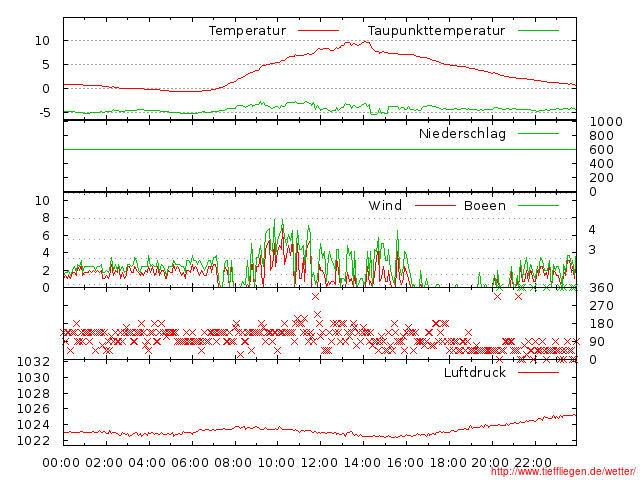This screenshot has height=480, width=640.
Task: Click the highest gust peak near 10:00
Action: 282,220
